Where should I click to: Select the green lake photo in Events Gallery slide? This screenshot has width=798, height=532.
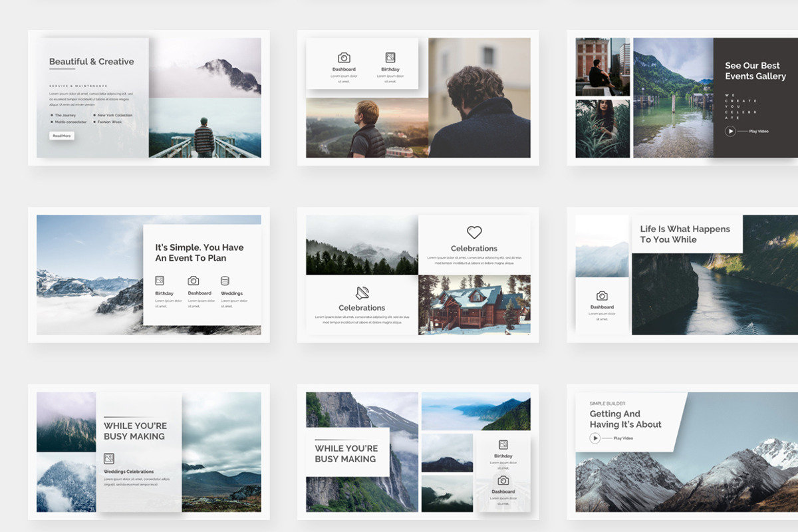click(x=673, y=98)
